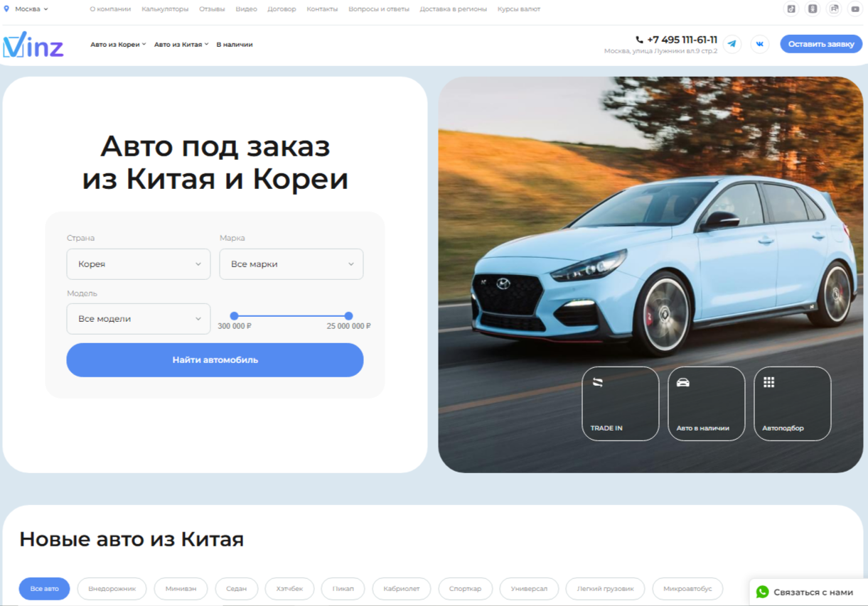
Task: Open the TRADE IN tile
Action: (620, 404)
